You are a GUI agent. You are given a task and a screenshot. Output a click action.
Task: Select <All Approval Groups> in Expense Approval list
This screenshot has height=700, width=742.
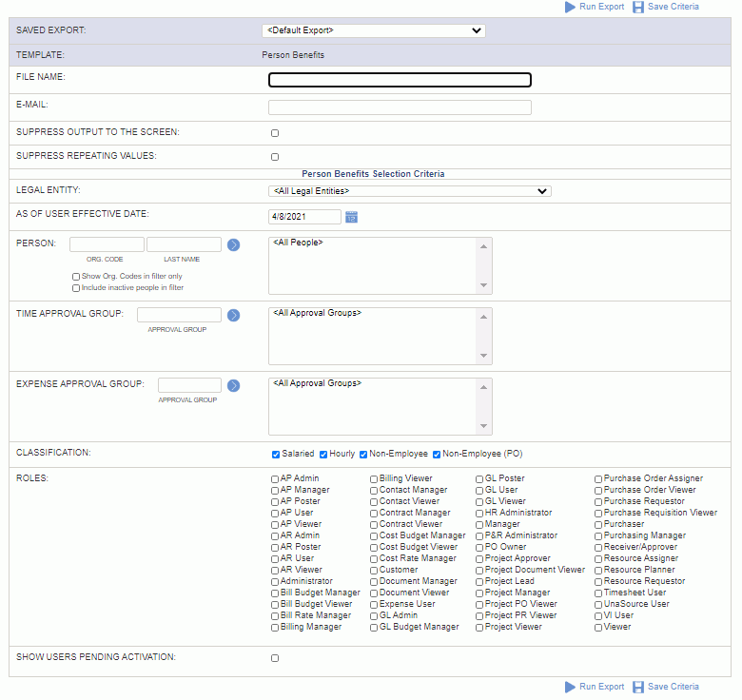pyautogui.click(x=317, y=383)
